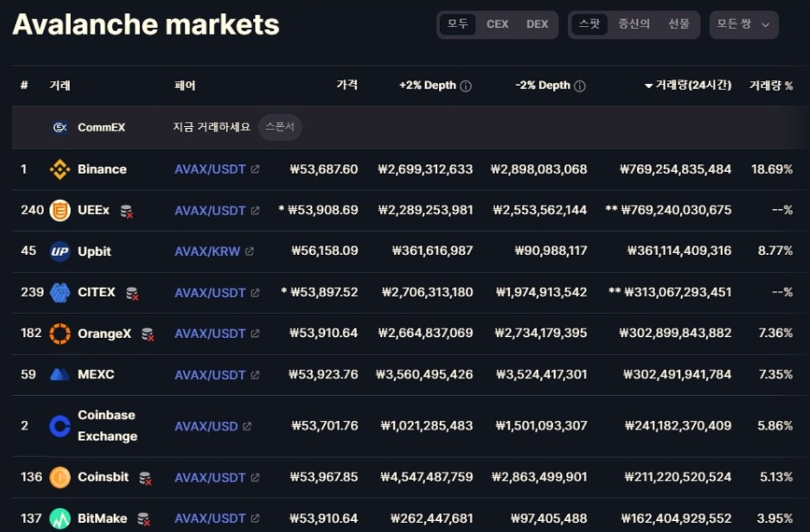Sort by -2% Depth column header
Screen dimensions: 810x532
pos(543,85)
